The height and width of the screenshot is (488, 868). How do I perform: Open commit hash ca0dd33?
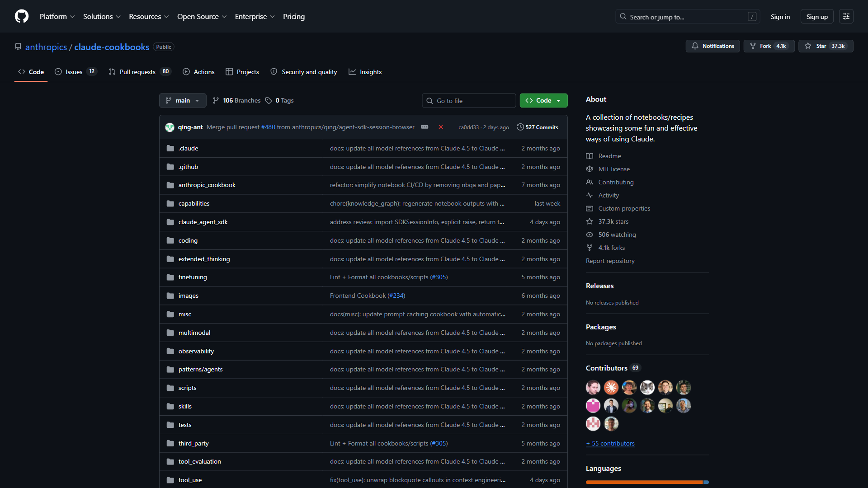tap(468, 127)
